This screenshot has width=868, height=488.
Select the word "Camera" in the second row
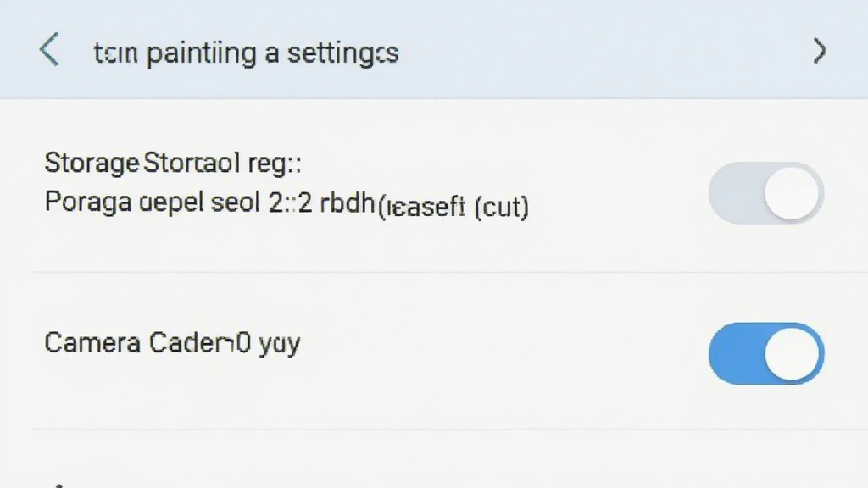pos(92,343)
